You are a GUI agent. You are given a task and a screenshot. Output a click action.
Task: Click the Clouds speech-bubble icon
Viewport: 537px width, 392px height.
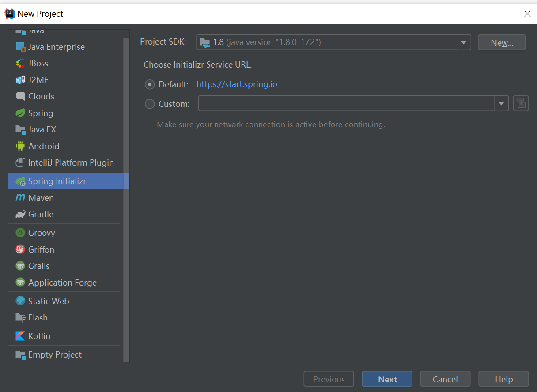point(20,96)
